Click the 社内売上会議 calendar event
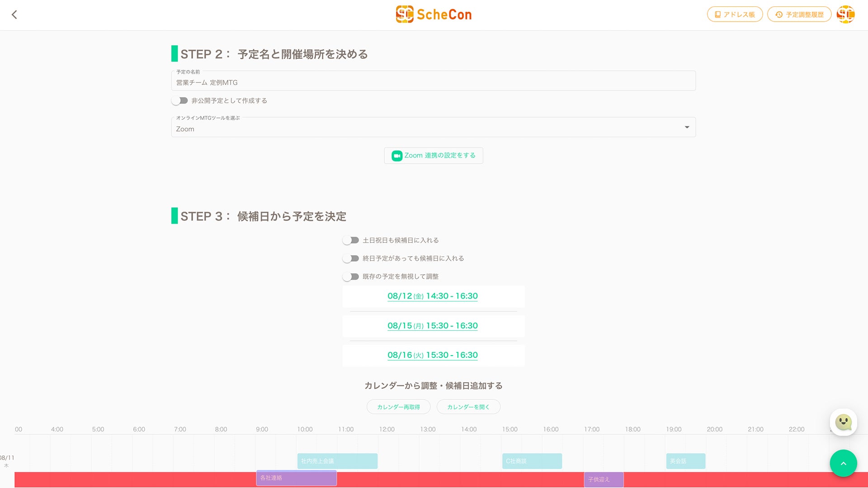 (337, 461)
